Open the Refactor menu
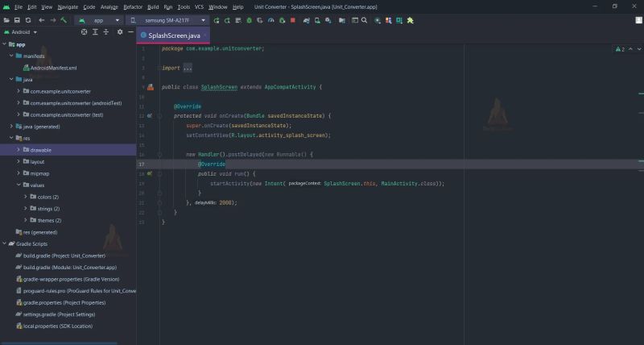The image size is (644, 345). click(133, 7)
